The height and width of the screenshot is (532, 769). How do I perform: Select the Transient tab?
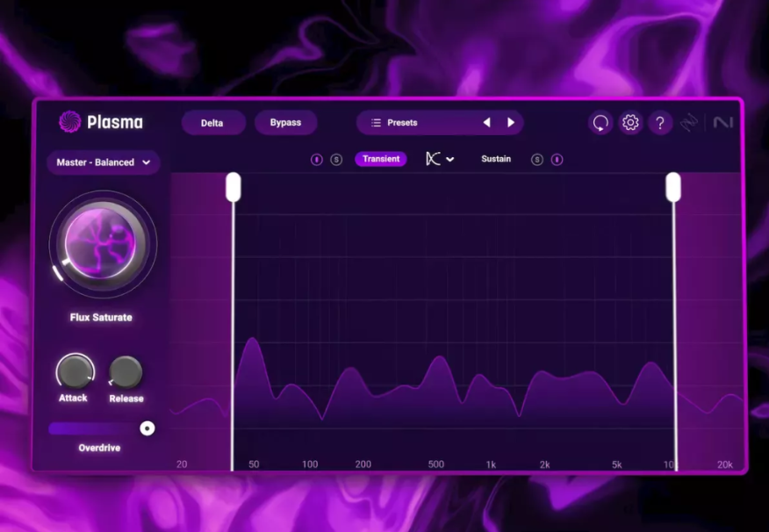click(381, 159)
